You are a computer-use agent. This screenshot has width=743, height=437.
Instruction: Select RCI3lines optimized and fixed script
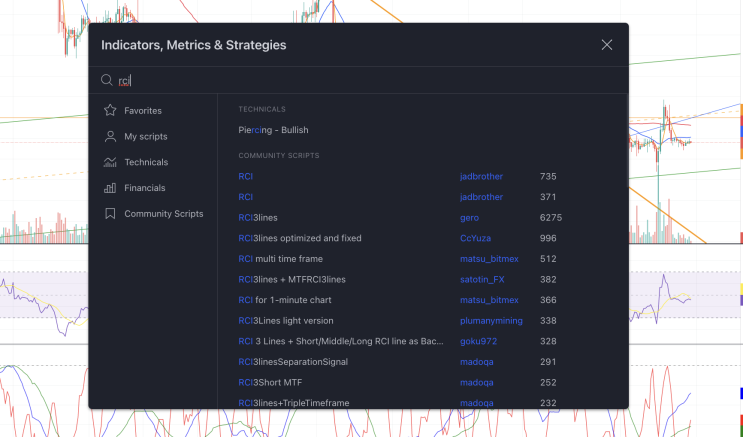[x=300, y=238]
